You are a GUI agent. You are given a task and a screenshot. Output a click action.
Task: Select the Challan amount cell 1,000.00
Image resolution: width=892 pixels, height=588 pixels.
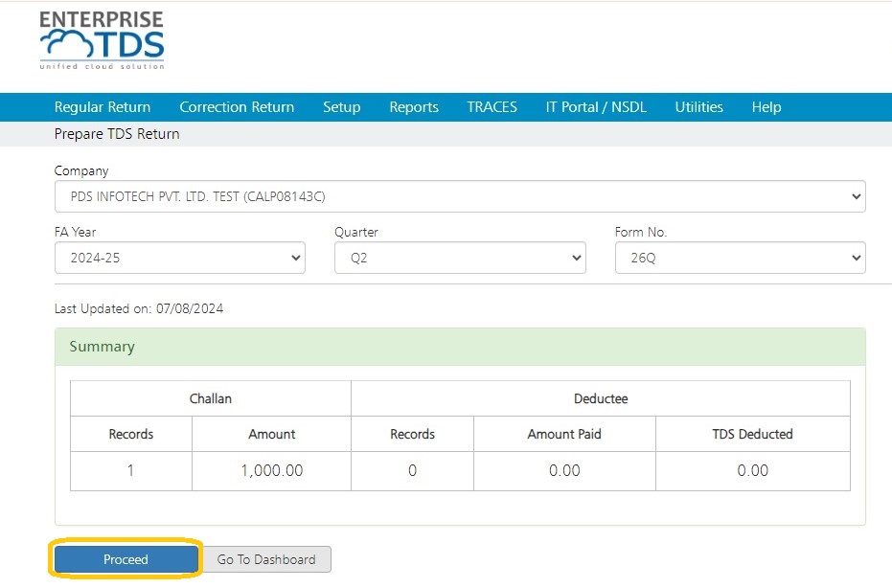pyautogui.click(x=271, y=471)
